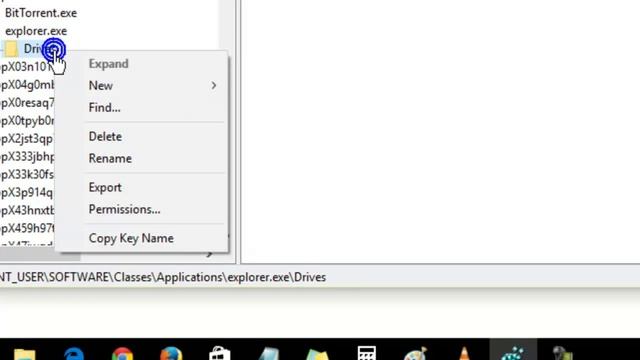The height and width of the screenshot is (360, 640).
Task: Select the pX33k30fs tree entry
Action: (x=27, y=175)
